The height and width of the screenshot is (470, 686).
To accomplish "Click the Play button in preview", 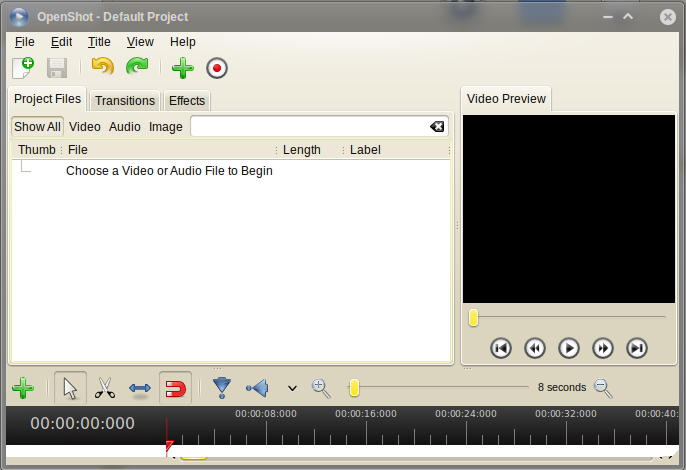I will pyautogui.click(x=569, y=348).
